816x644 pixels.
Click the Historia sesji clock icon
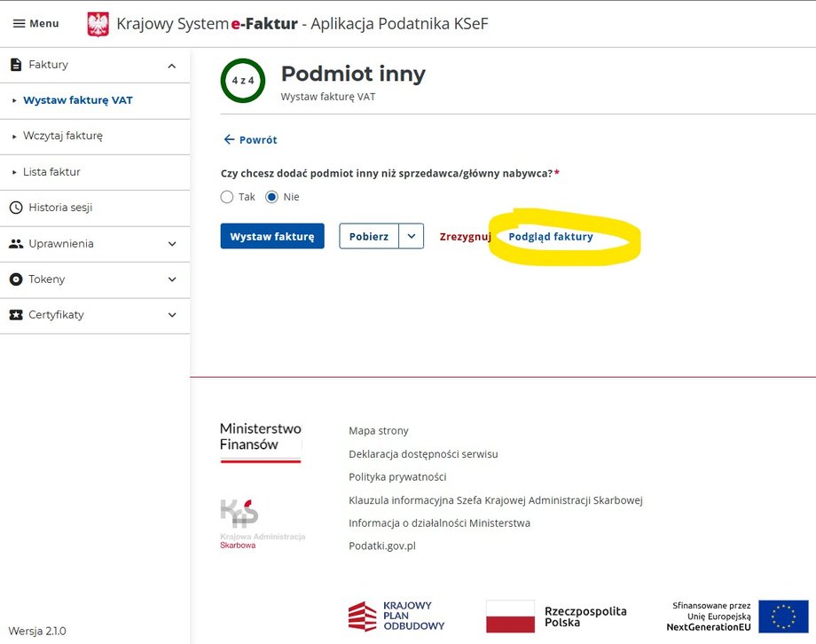(14, 208)
